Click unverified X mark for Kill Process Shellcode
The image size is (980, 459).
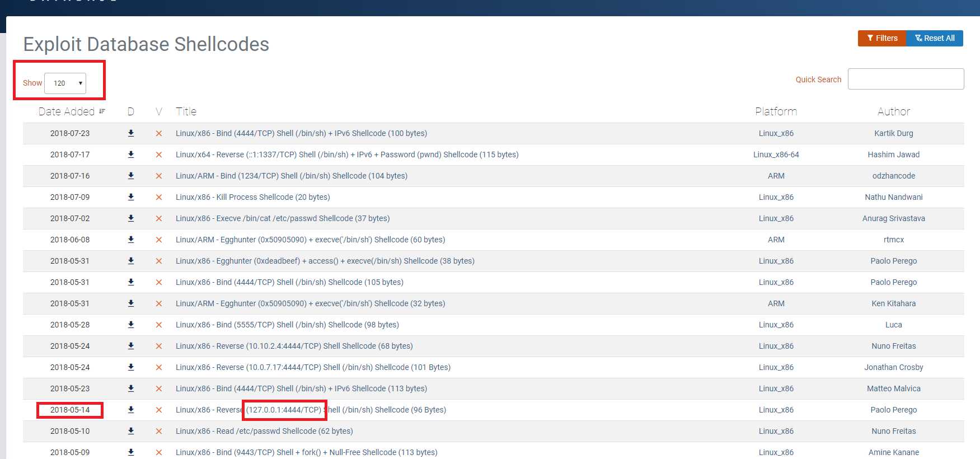point(159,197)
